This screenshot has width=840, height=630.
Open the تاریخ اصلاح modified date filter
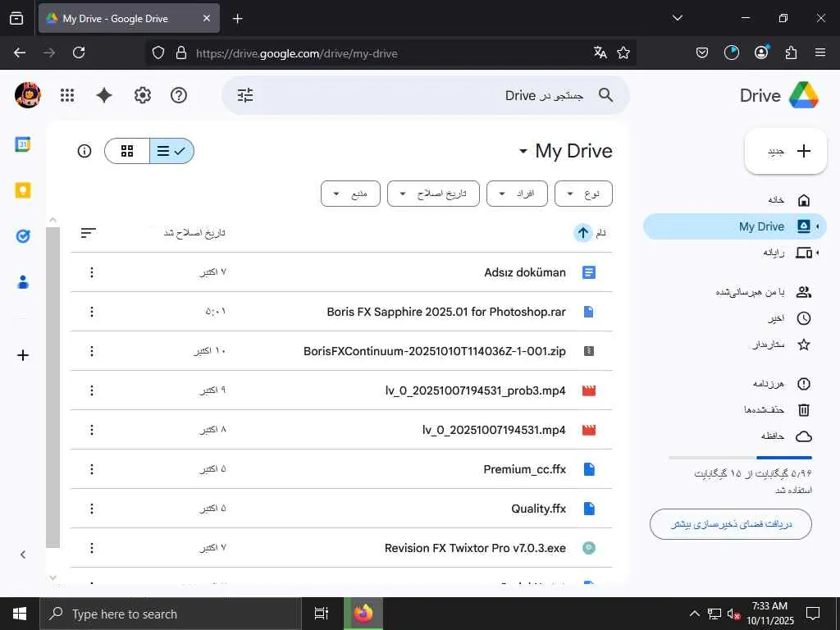[x=433, y=194]
